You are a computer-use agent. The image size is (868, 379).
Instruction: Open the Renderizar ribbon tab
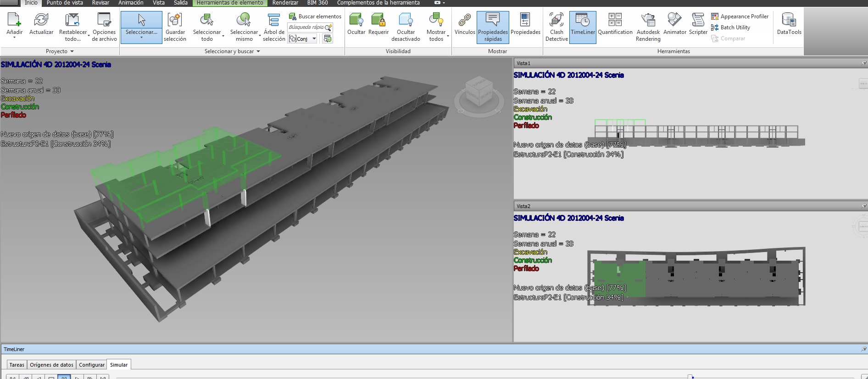(x=285, y=3)
